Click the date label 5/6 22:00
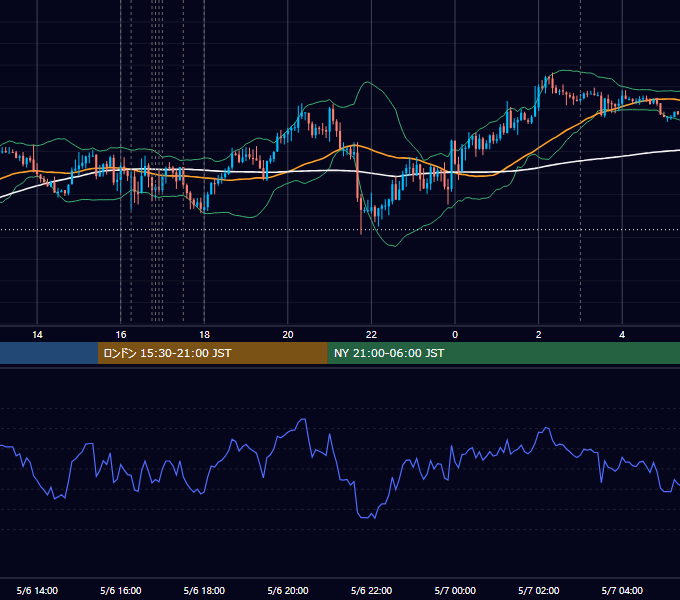680x600 pixels. [371, 590]
